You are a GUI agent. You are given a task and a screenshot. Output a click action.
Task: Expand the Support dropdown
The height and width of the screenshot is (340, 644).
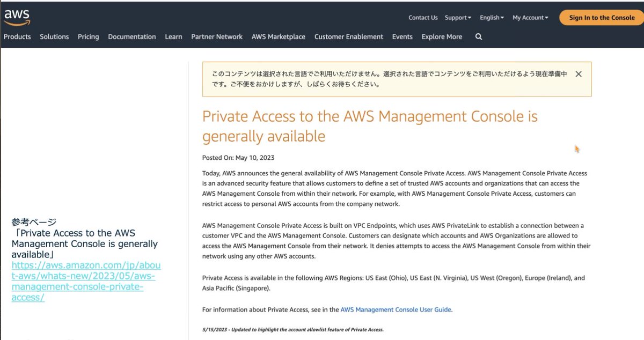pyautogui.click(x=458, y=18)
